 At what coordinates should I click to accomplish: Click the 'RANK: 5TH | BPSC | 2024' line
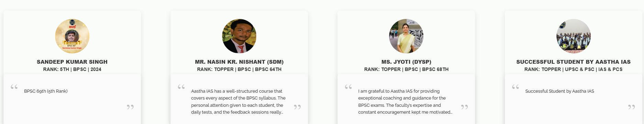click(72, 69)
